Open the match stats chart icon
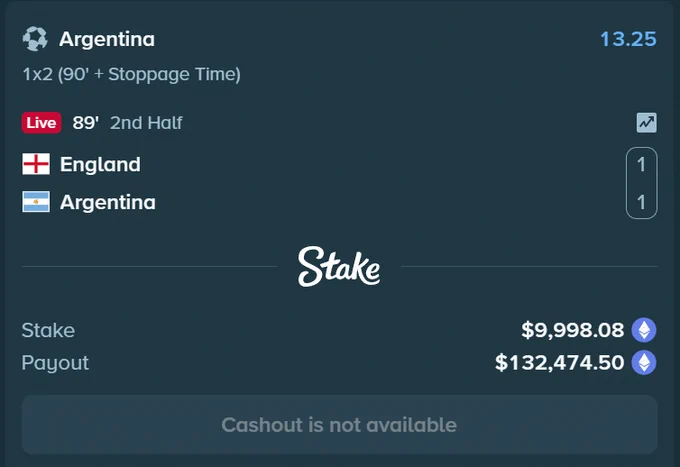680x467 pixels. point(646,123)
